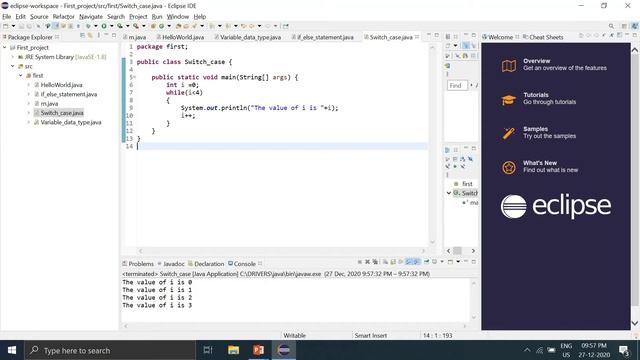The width and height of the screenshot is (640, 360).
Task: Maximize the Welcome view
Action: (635, 36)
